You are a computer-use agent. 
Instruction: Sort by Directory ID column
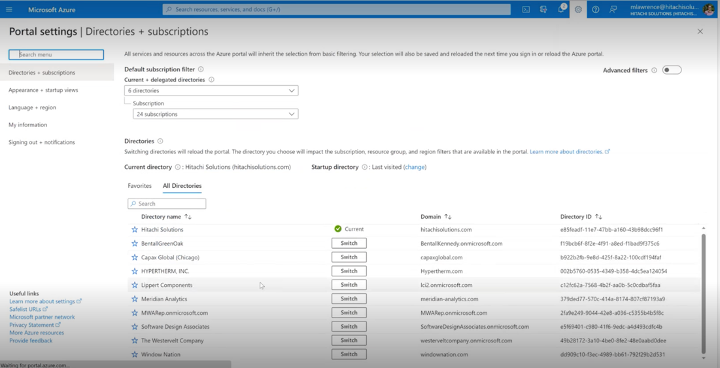click(x=581, y=216)
